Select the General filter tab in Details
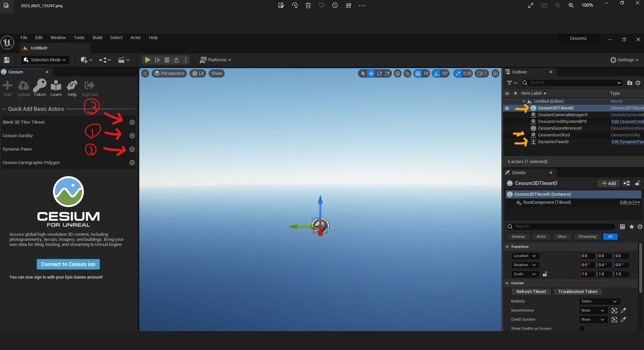The image size is (644, 350). 518,237
